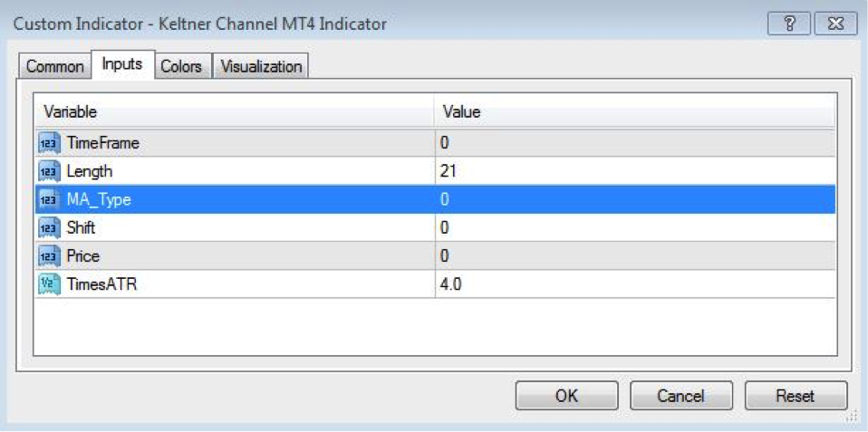Click the MA_Type variable type icon
868x432 pixels.
coord(49,199)
